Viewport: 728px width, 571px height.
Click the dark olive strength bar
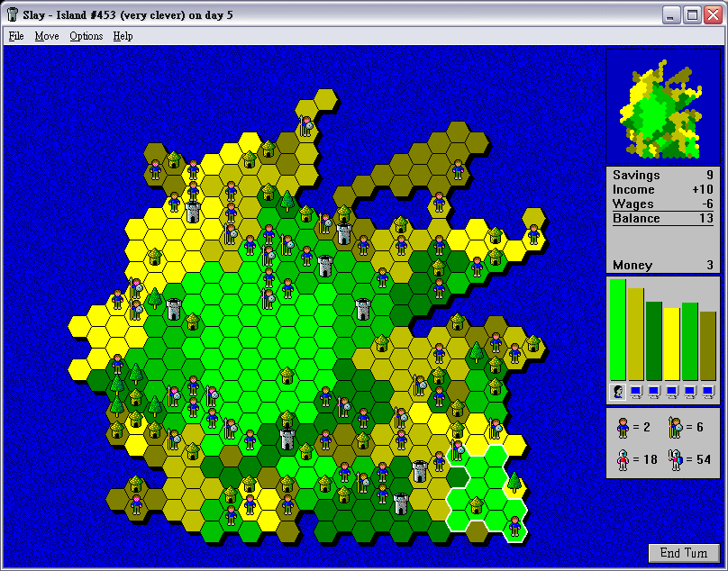[708, 347]
